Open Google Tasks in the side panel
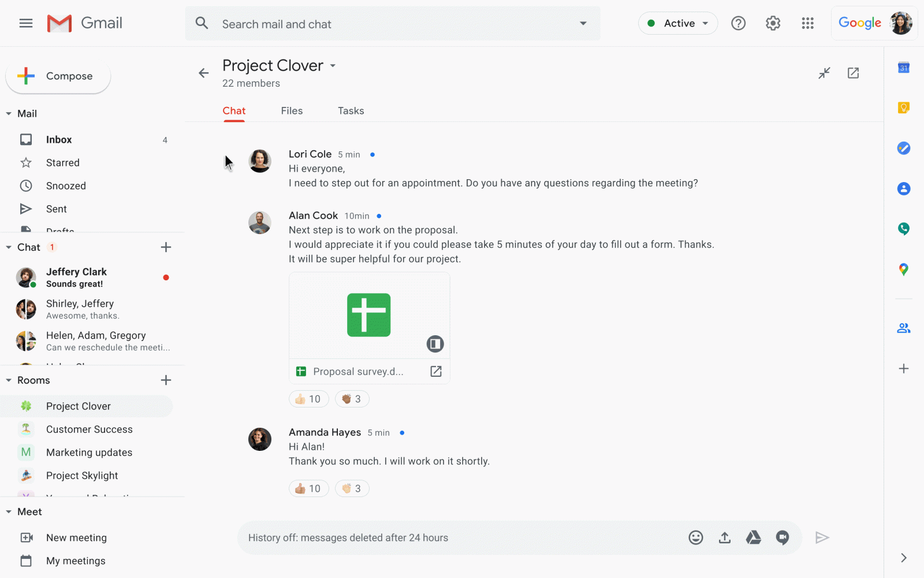Screen dimensions: 924x578 (x=903, y=148)
